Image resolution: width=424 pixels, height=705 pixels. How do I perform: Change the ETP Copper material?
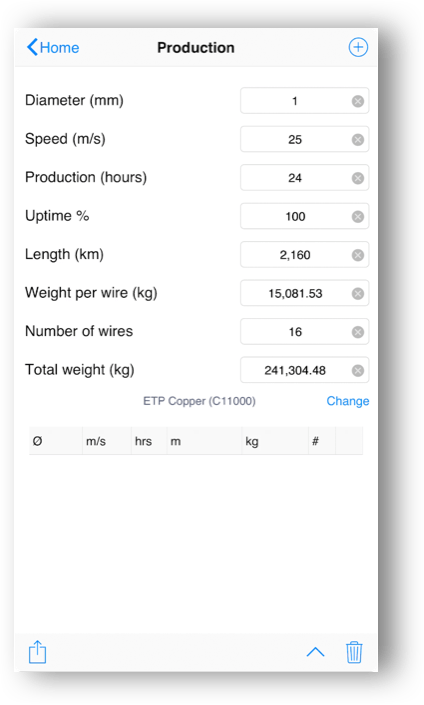[348, 401]
